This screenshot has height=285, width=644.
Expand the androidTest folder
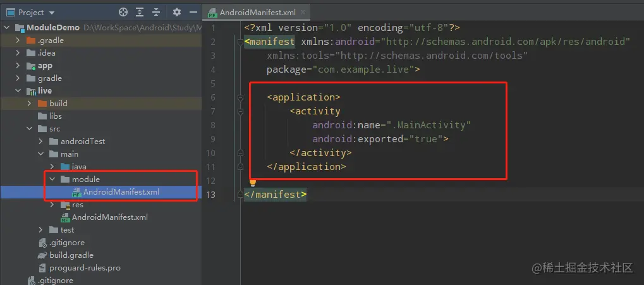[x=40, y=142]
